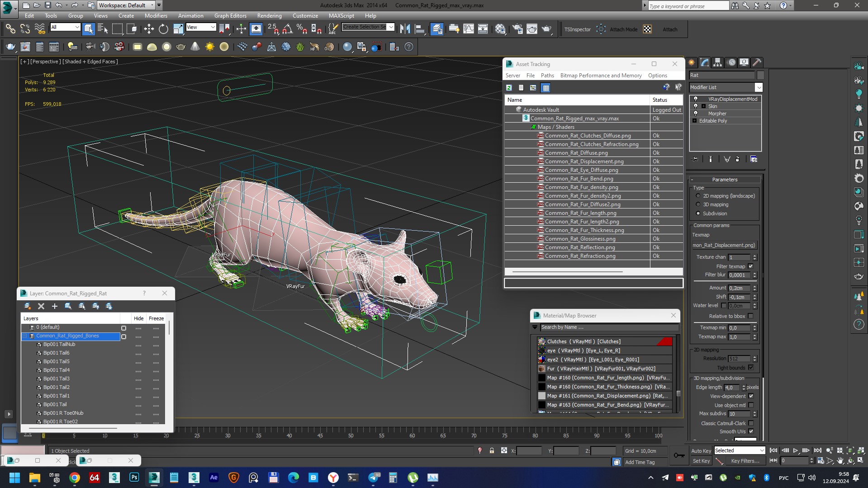Click the Play Animation button
The image size is (868, 488).
(x=796, y=450)
